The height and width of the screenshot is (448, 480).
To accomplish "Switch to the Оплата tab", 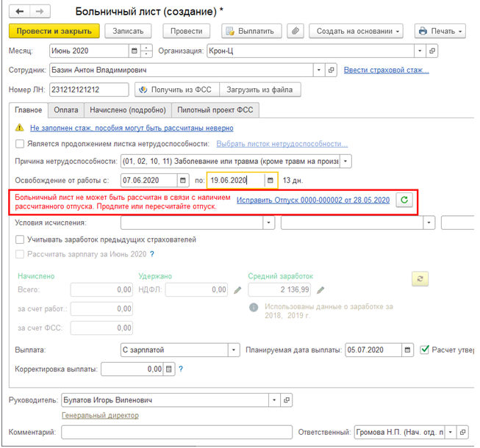I will point(66,110).
